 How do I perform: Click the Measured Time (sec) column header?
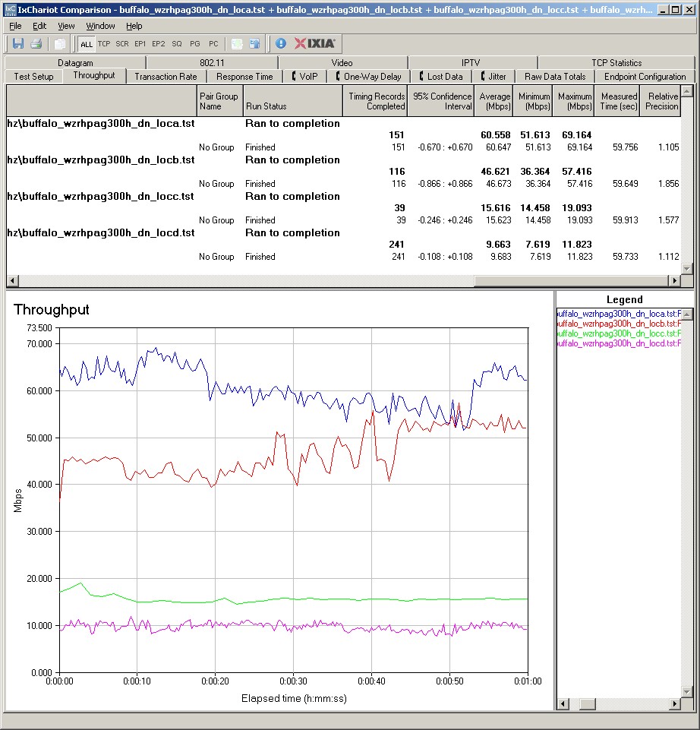click(617, 101)
